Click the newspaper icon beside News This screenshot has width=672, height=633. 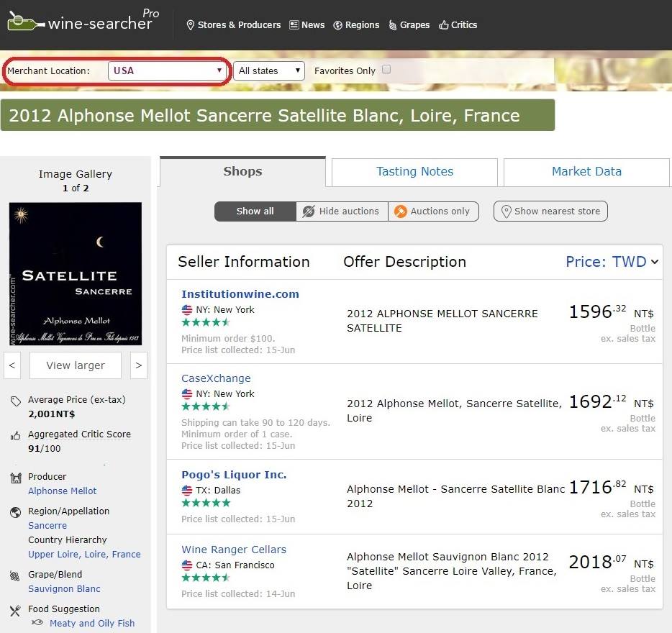[x=294, y=25]
